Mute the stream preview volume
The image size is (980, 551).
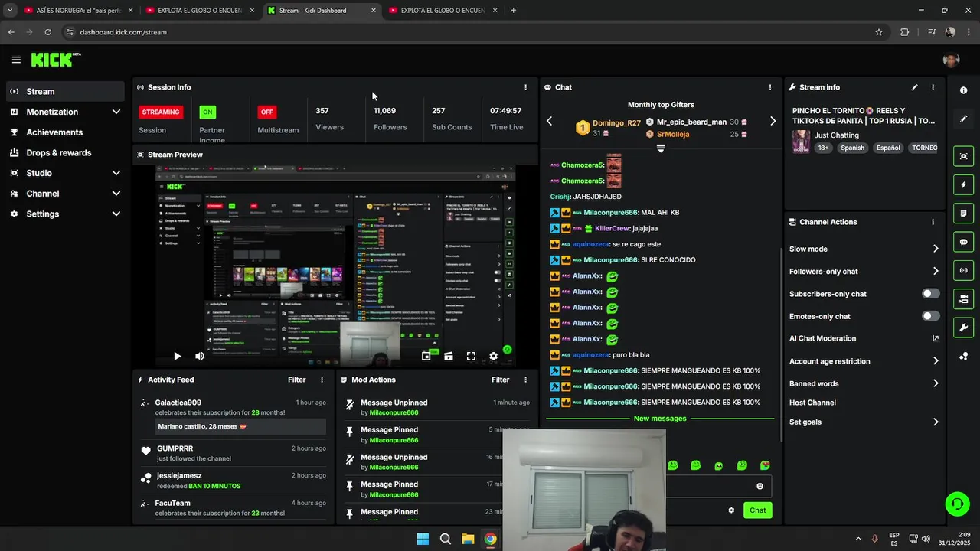[x=200, y=356]
